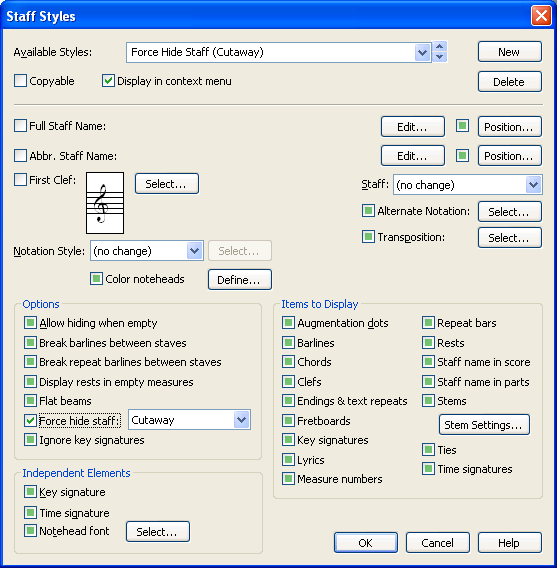Screen dimensions: 557x568
Task: Toggle the checkbox beside Full Staff Name Position
Action: point(462,126)
